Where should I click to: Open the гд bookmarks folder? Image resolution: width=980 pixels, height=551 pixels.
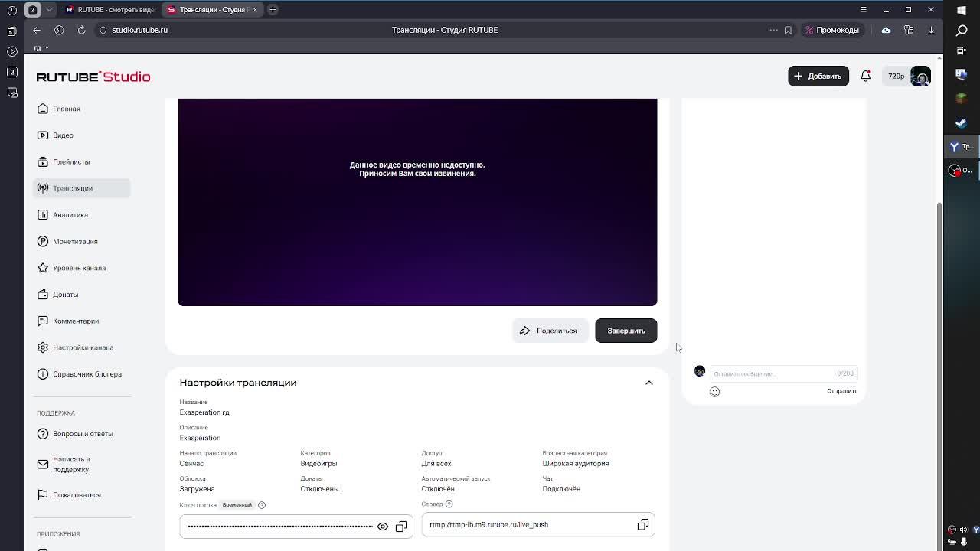41,47
